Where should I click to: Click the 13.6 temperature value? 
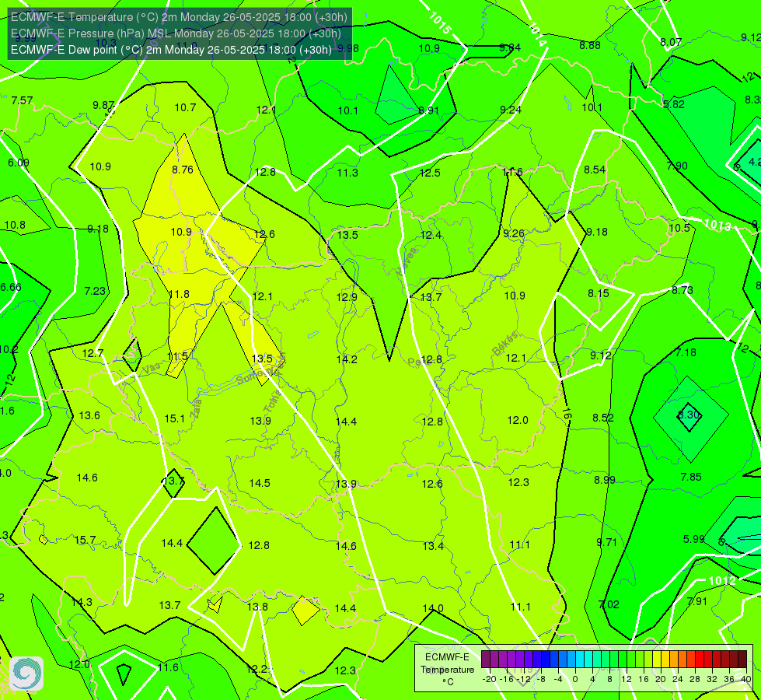point(89,415)
